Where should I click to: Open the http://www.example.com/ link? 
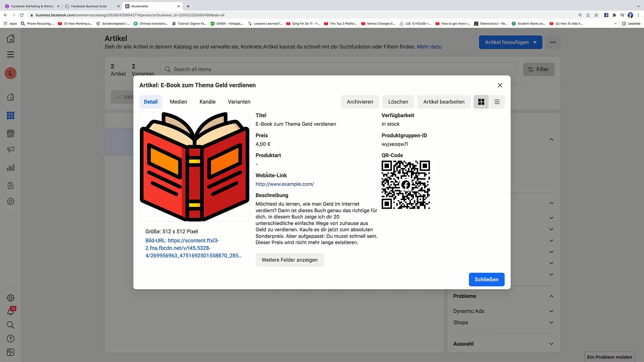(284, 184)
